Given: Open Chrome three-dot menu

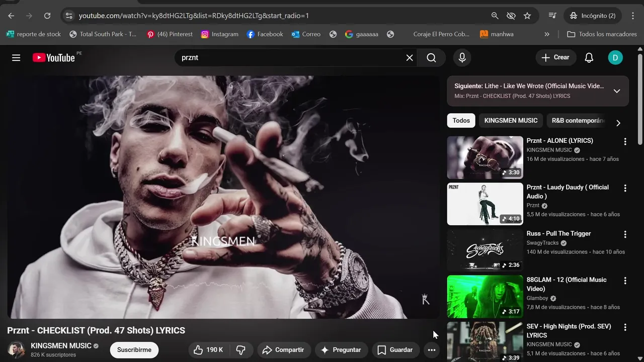Looking at the screenshot, I should 633,16.
